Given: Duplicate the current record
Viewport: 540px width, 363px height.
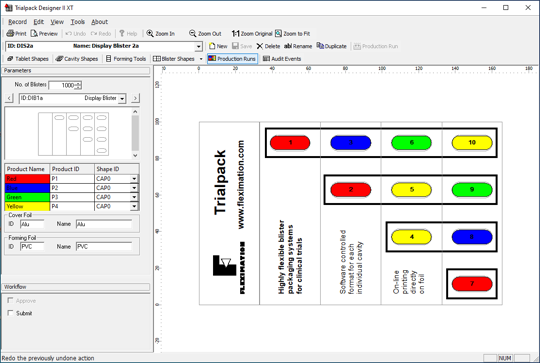Looking at the screenshot, I should point(331,46).
